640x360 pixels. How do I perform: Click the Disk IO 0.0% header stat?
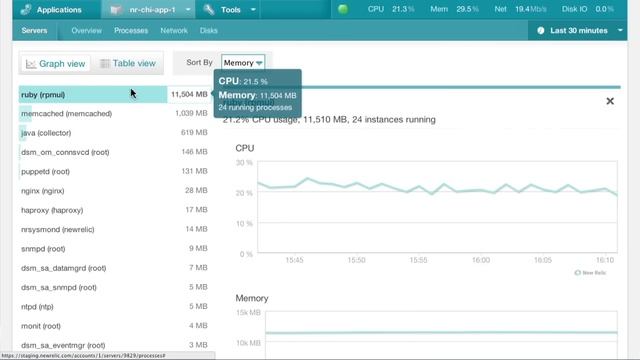coord(588,9)
